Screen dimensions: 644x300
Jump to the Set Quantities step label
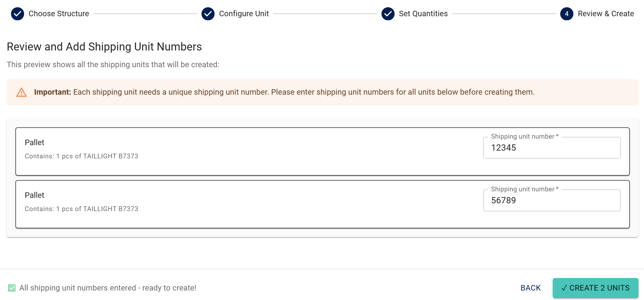pos(423,13)
